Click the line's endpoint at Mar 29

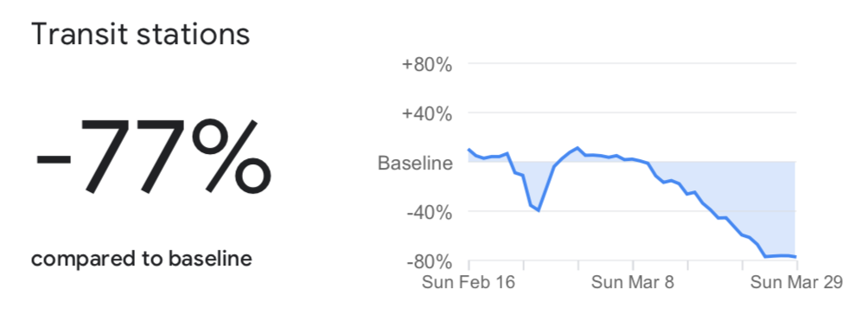(796, 257)
